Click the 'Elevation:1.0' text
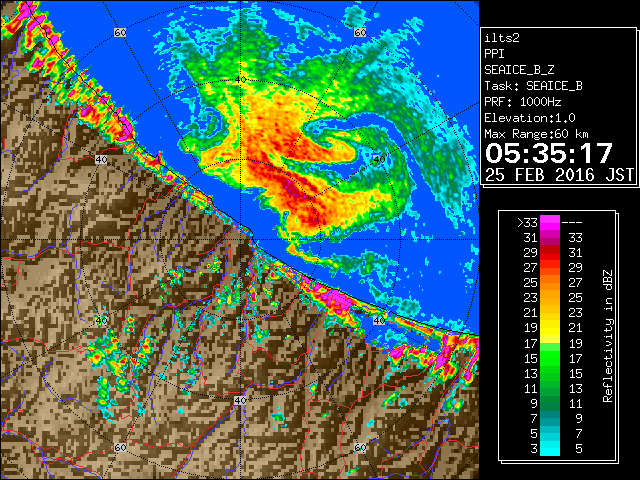The width and height of the screenshot is (640, 480). 530,118
